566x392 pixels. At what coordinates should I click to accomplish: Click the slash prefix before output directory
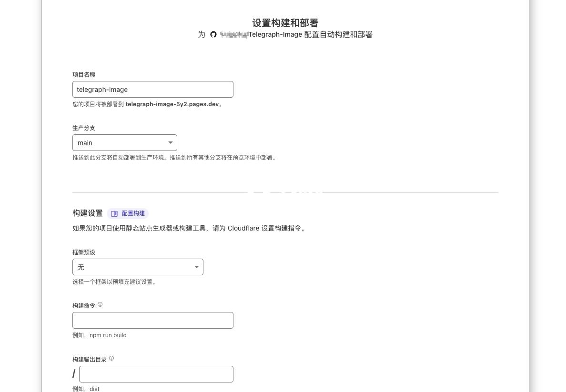point(74,374)
